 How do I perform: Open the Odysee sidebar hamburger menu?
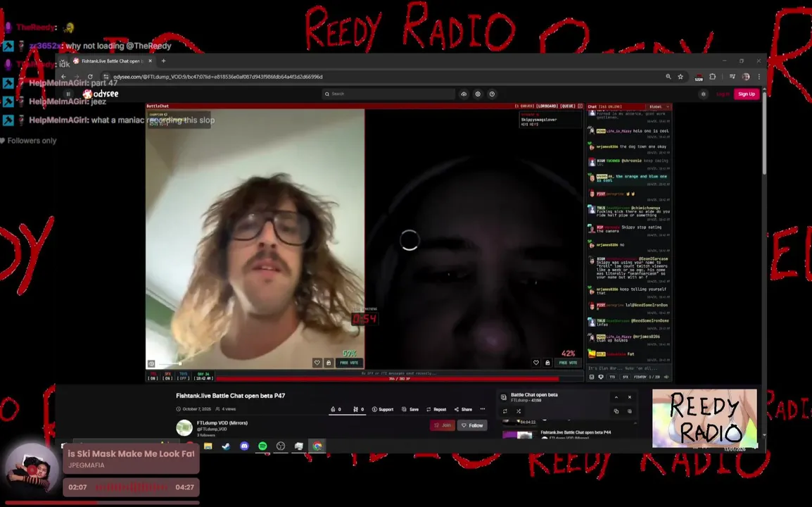pos(68,94)
